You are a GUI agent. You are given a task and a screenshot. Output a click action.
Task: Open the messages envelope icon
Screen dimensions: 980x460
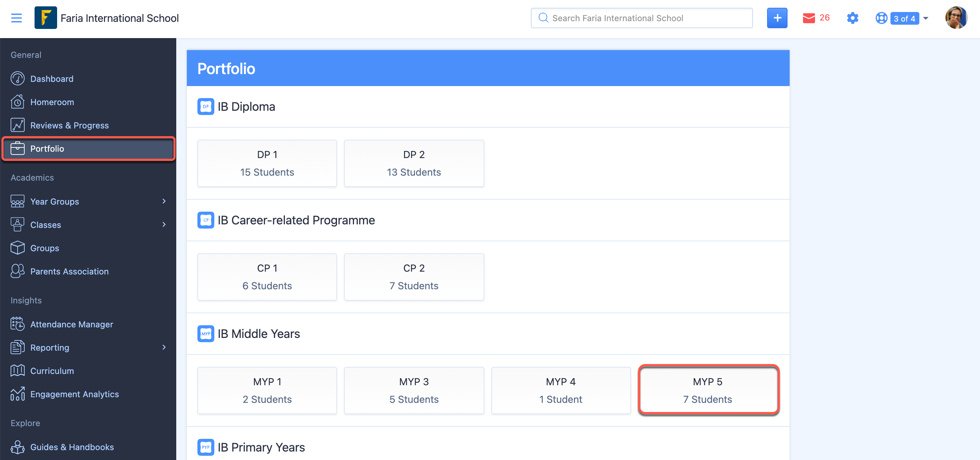(x=809, y=18)
